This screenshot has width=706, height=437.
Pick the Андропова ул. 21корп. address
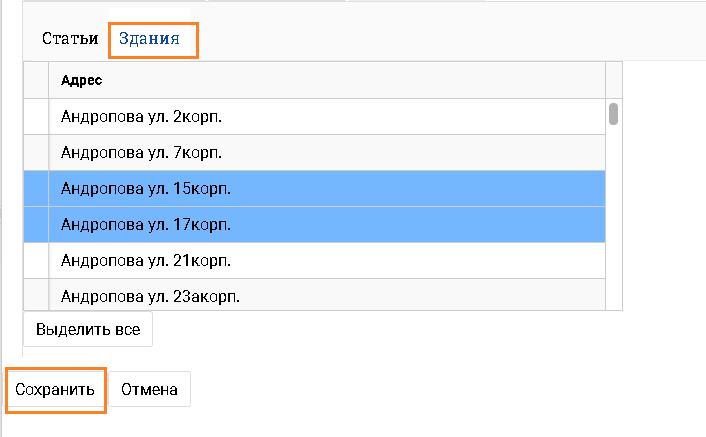pyautogui.click(x=325, y=260)
